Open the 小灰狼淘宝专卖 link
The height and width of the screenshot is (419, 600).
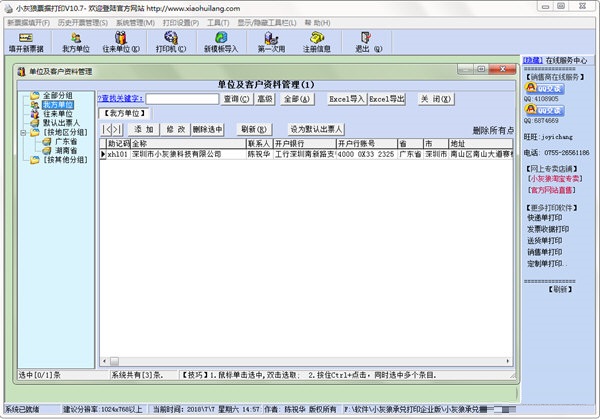tap(555, 179)
